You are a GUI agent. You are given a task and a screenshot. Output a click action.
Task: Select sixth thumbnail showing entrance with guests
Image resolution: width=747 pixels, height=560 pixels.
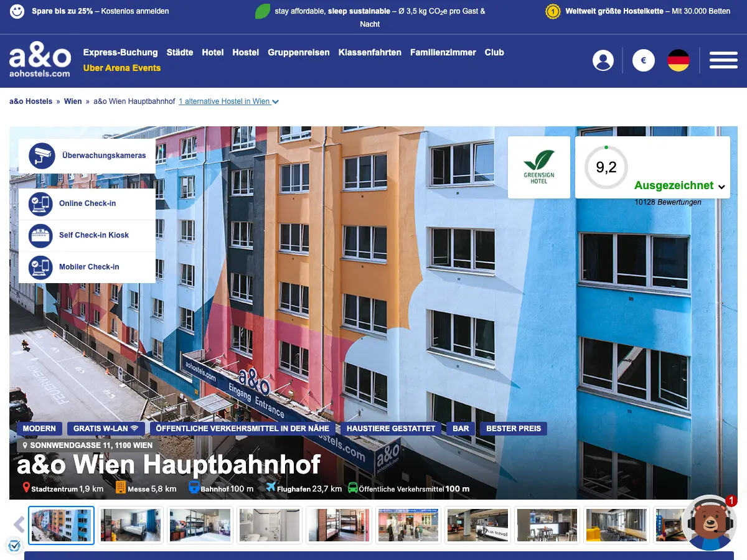pyautogui.click(x=408, y=525)
